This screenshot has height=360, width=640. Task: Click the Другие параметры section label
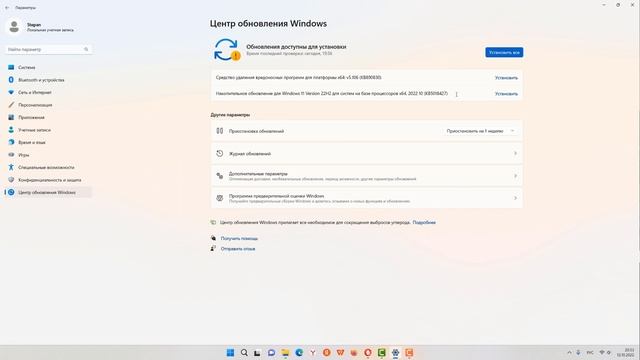coord(230,115)
